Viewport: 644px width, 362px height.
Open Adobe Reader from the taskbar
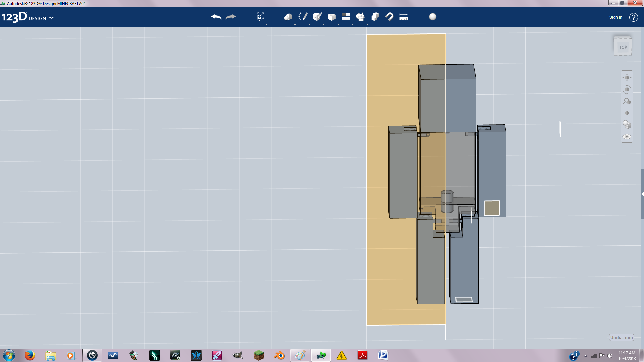(x=363, y=355)
